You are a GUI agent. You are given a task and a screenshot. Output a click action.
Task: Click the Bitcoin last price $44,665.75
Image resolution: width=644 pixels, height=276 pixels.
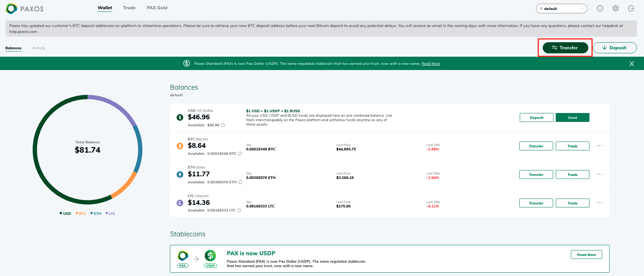point(346,149)
